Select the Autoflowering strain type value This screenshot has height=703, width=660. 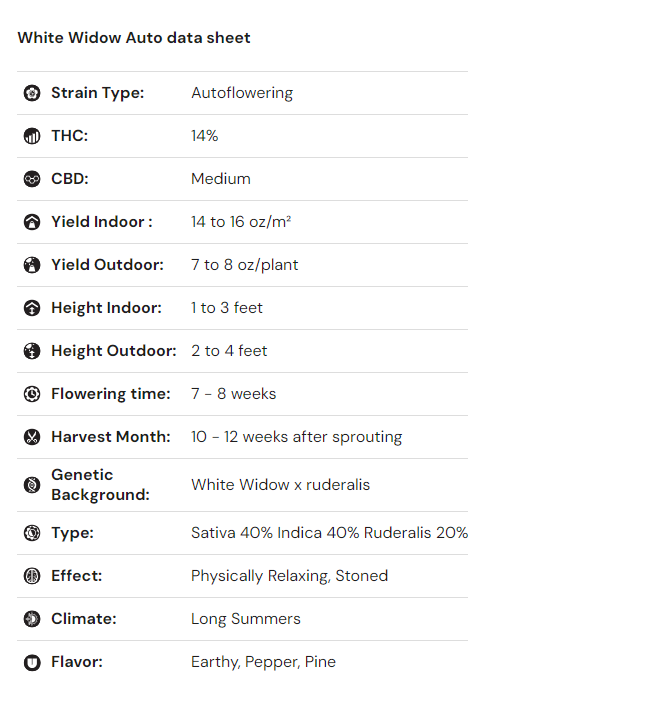[242, 93]
